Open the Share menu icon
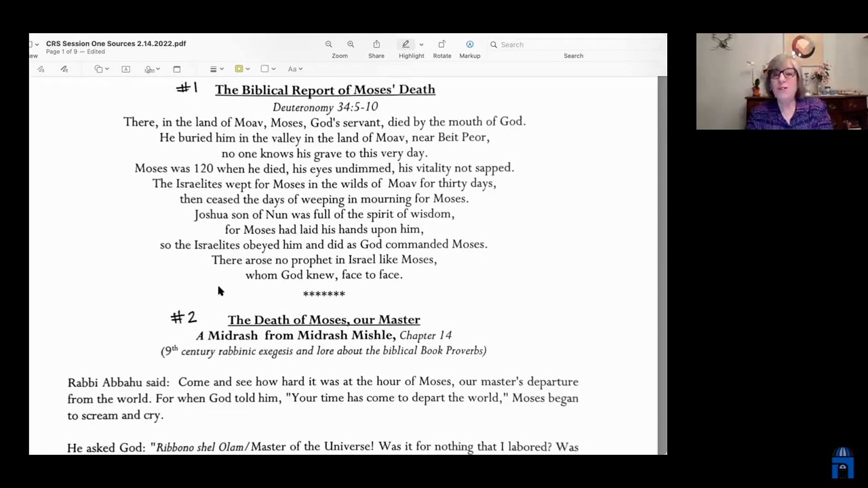This screenshot has height=488, width=868. (376, 45)
